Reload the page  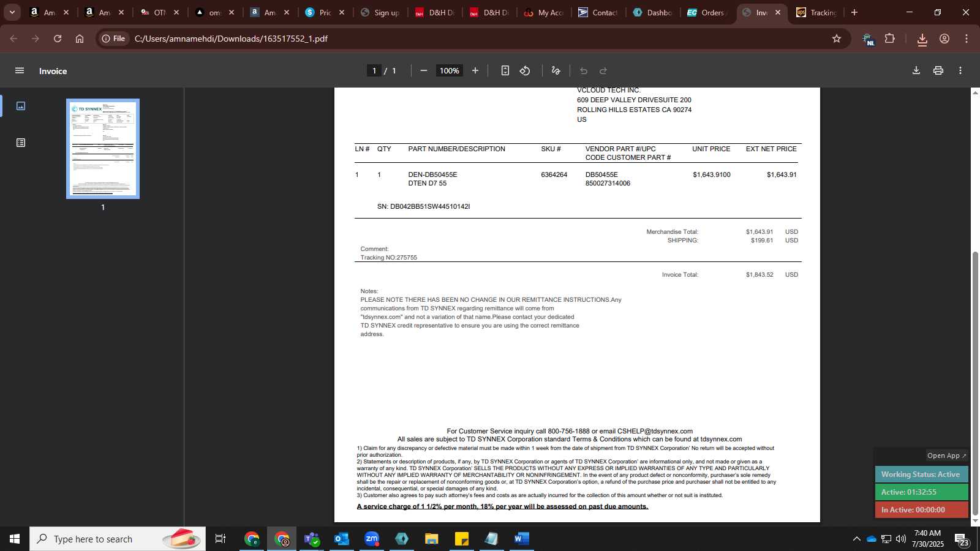pyautogui.click(x=58, y=39)
